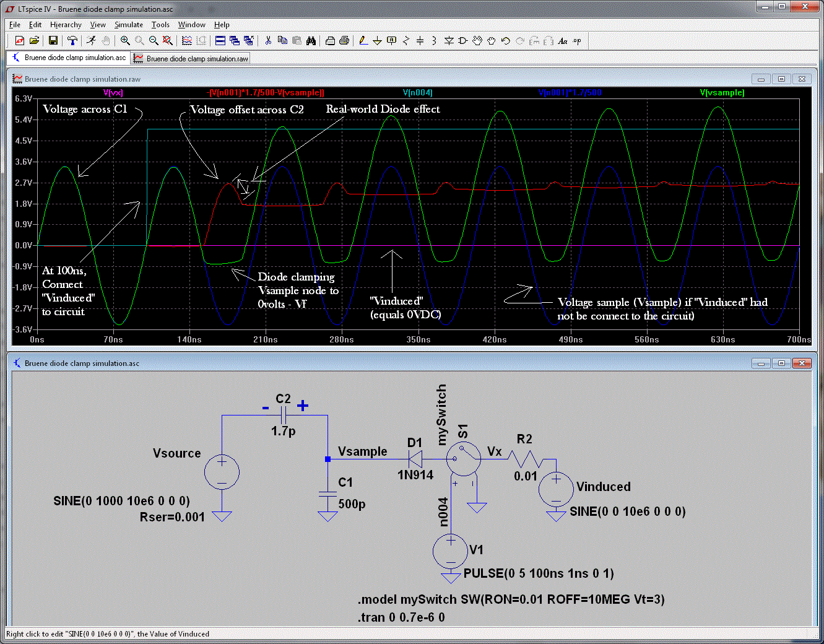The image size is (824, 644).
Task: Click the Close All windows toolbar icon
Action: (249, 41)
